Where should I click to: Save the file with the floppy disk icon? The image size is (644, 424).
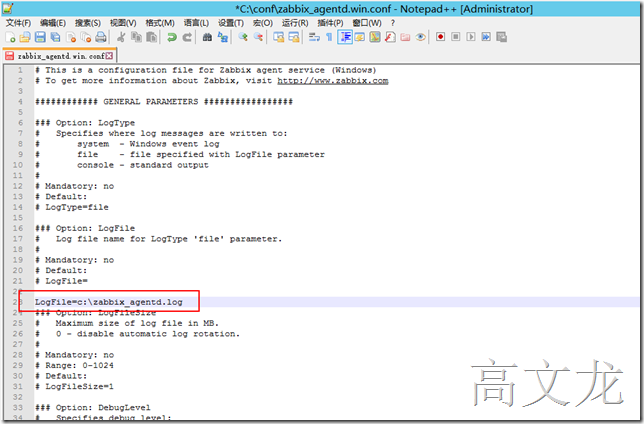click(40, 37)
